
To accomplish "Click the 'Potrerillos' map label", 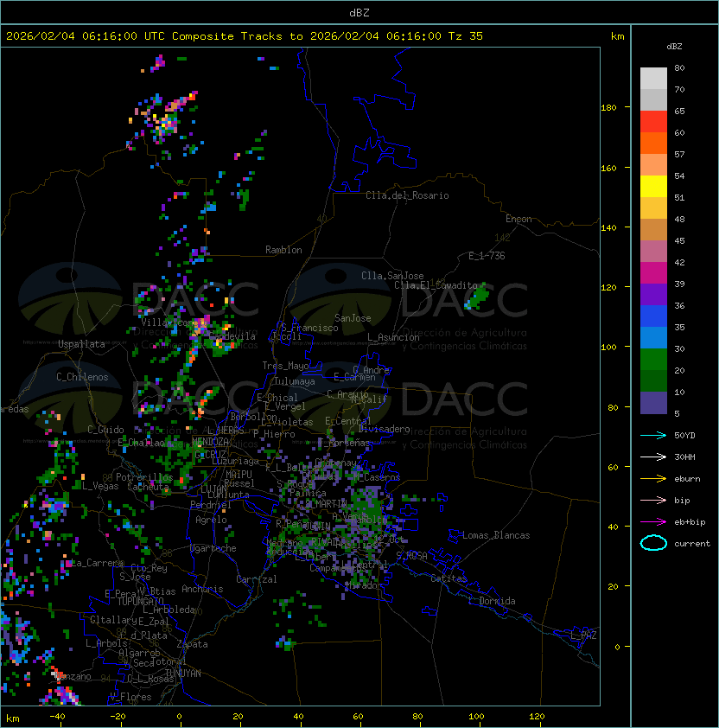I will coord(144,477).
